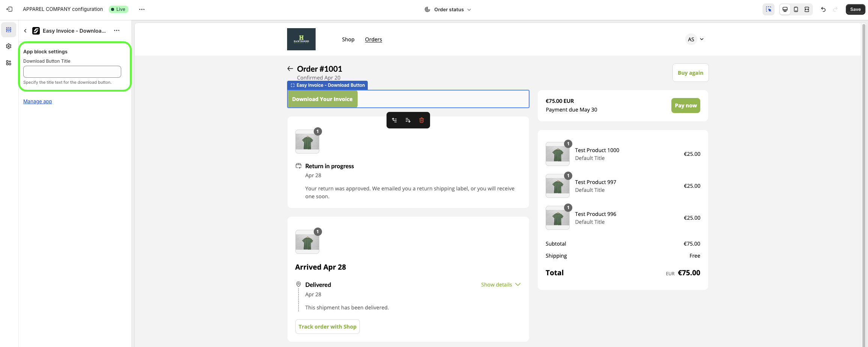The width and height of the screenshot is (868, 347).
Task: Click the Manage app link
Action: click(x=38, y=101)
